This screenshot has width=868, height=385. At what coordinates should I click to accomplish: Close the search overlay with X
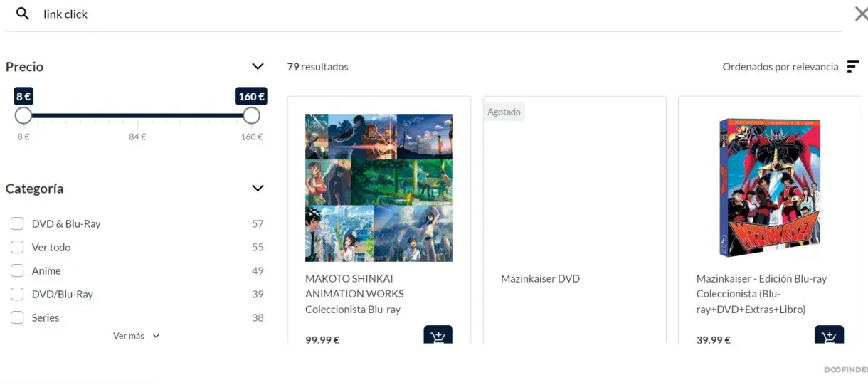click(x=861, y=14)
